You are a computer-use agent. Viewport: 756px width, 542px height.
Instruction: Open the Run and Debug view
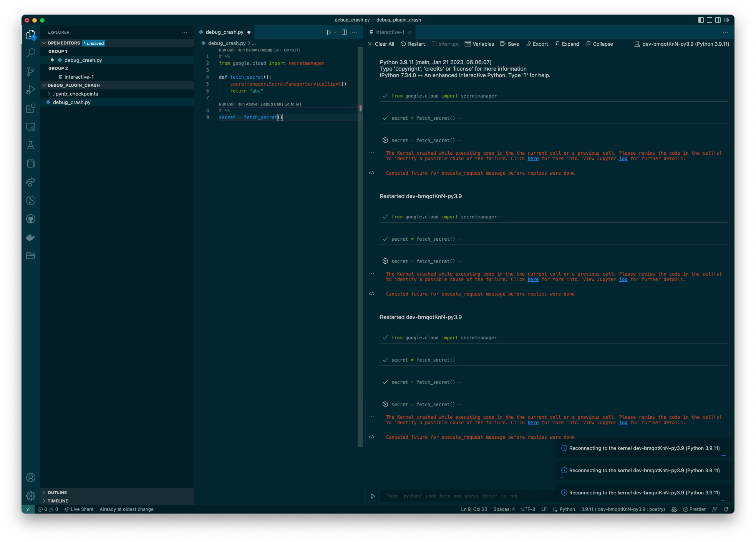[31, 90]
